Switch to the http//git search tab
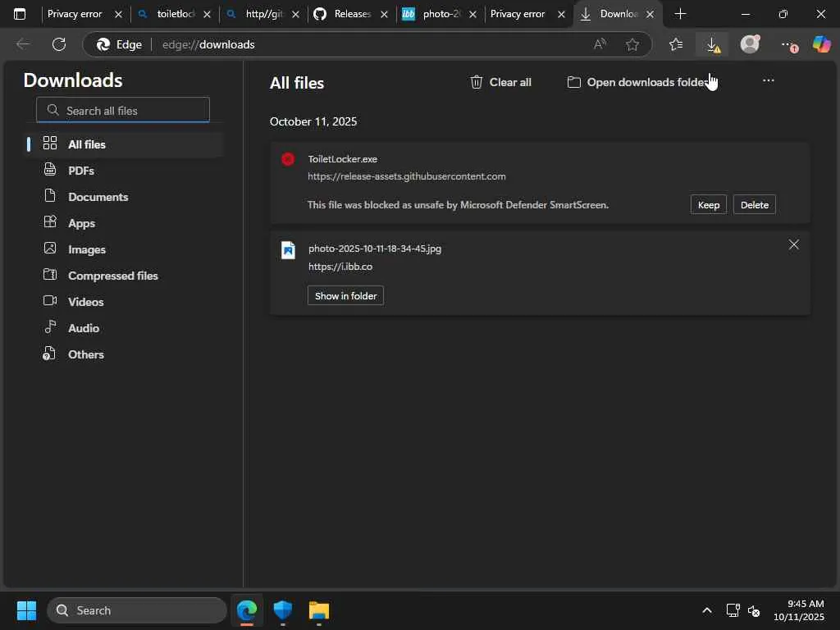 [x=263, y=14]
